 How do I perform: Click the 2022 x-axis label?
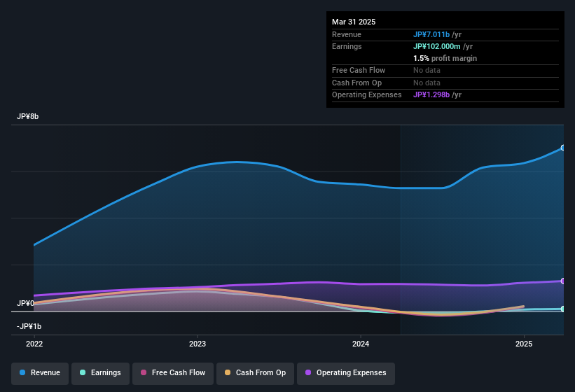pyautogui.click(x=34, y=344)
